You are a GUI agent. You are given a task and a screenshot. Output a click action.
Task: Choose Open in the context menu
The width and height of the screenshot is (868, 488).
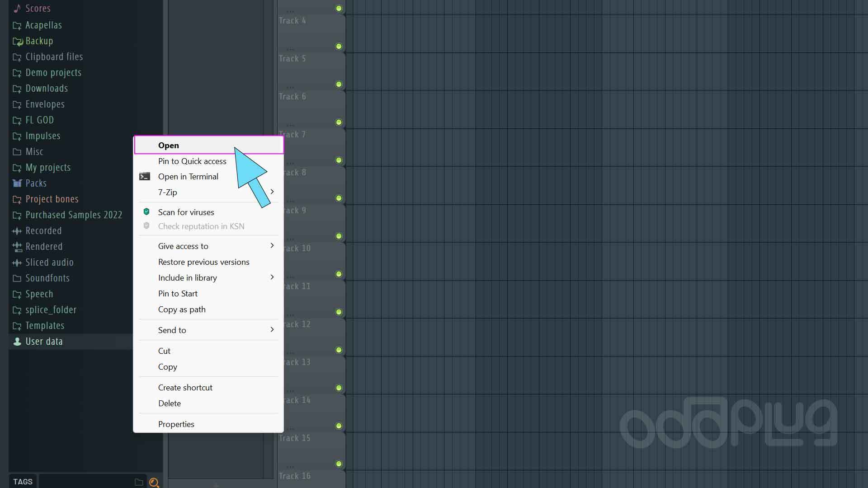[x=169, y=145]
